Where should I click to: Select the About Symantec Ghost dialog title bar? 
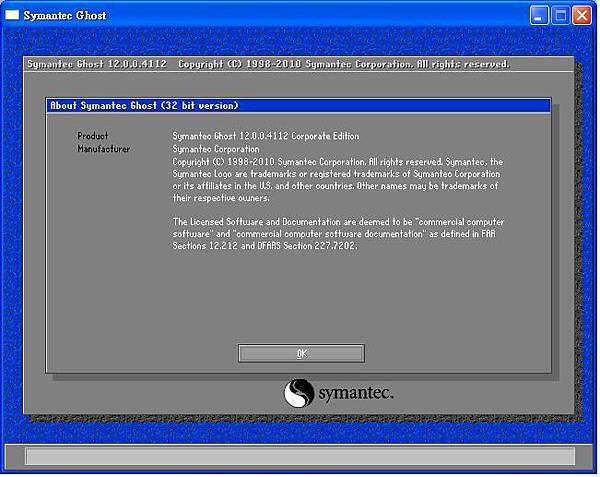point(298,106)
